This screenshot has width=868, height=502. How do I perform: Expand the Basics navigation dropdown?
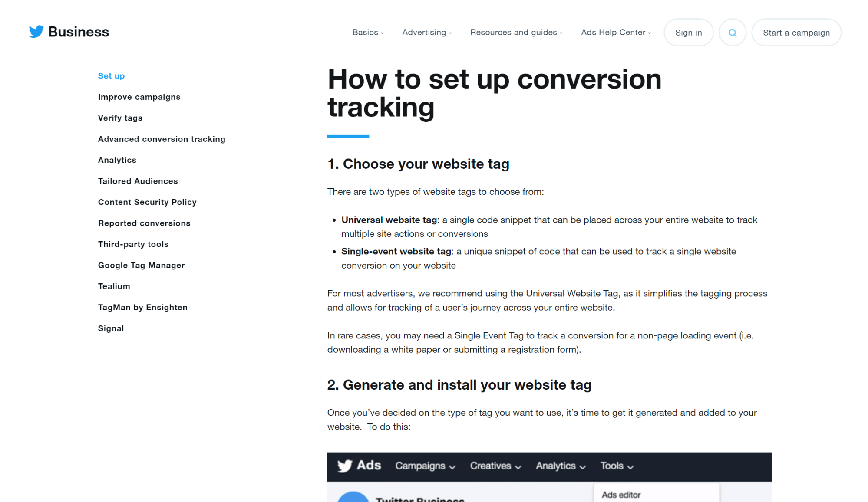coord(367,32)
